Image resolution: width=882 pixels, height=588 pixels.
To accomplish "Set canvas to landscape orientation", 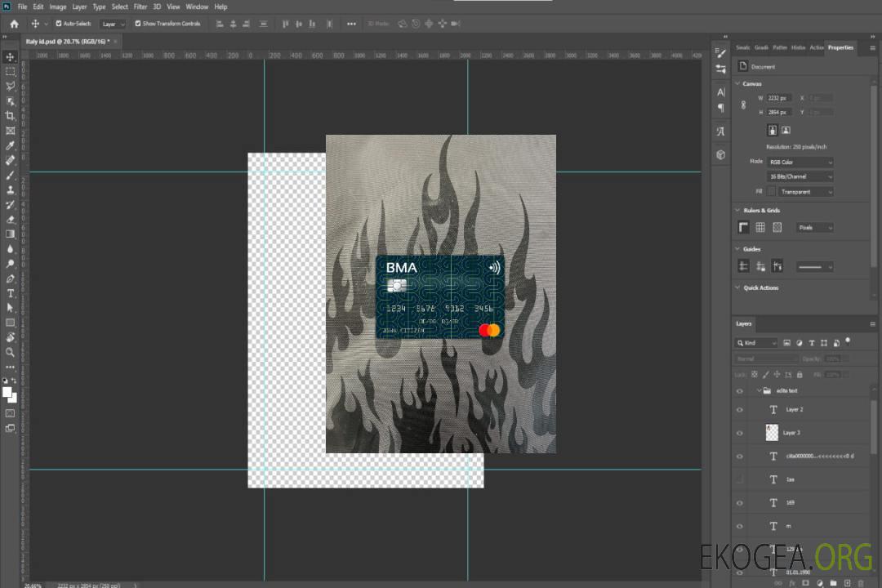I will [786, 130].
